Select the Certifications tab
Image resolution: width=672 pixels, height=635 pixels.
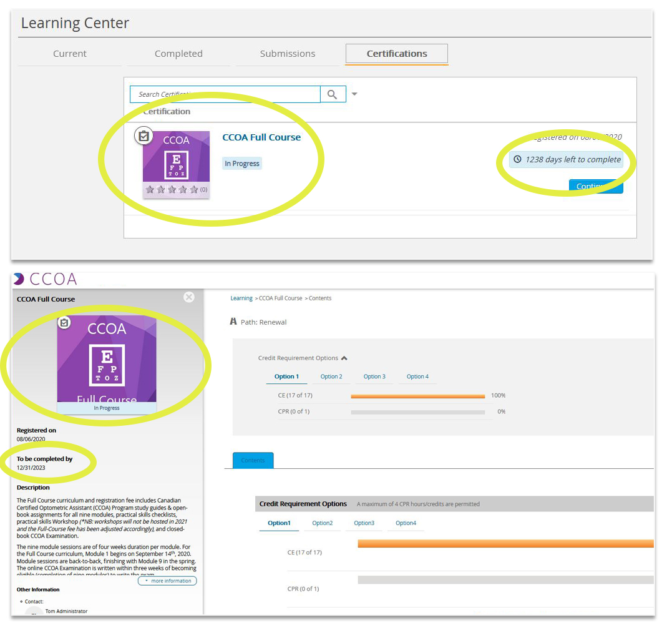coord(397,54)
